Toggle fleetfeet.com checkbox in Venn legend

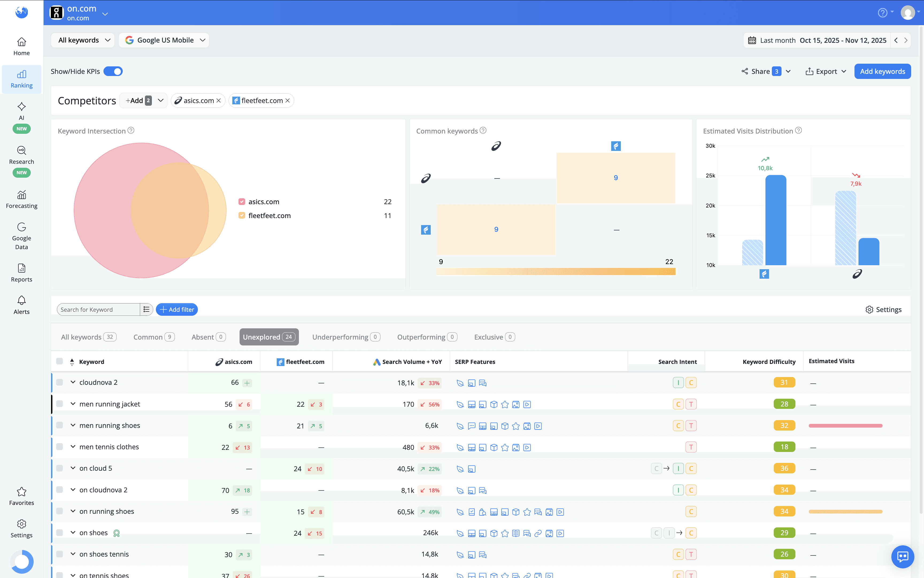pyautogui.click(x=242, y=215)
